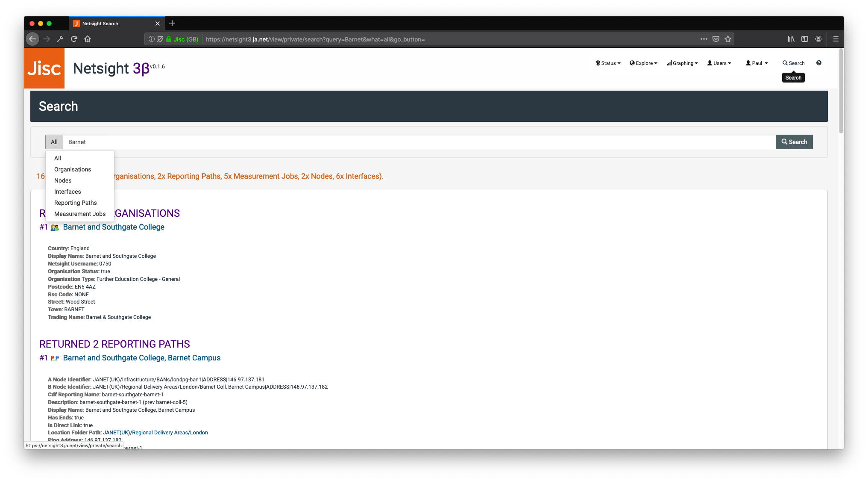868x481 pixels.
Task: Open the Paul user menu
Action: point(757,63)
